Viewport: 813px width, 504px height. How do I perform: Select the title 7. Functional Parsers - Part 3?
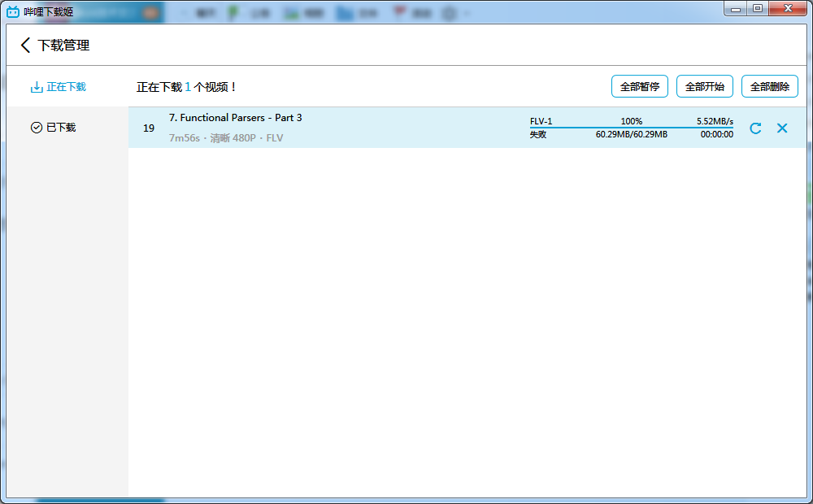[x=236, y=118]
